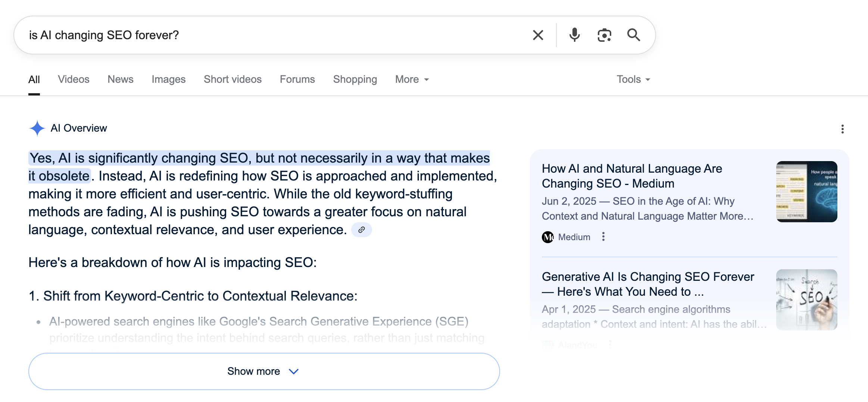This screenshot has height=402, width=868.
Task: Clear the search query with the X icon
Action: point(538,35)
